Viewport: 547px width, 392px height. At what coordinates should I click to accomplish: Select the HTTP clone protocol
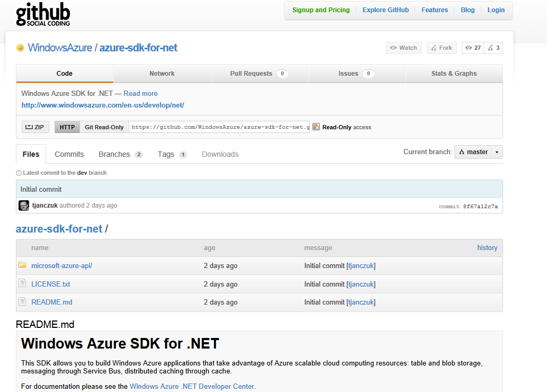(67, 127)
